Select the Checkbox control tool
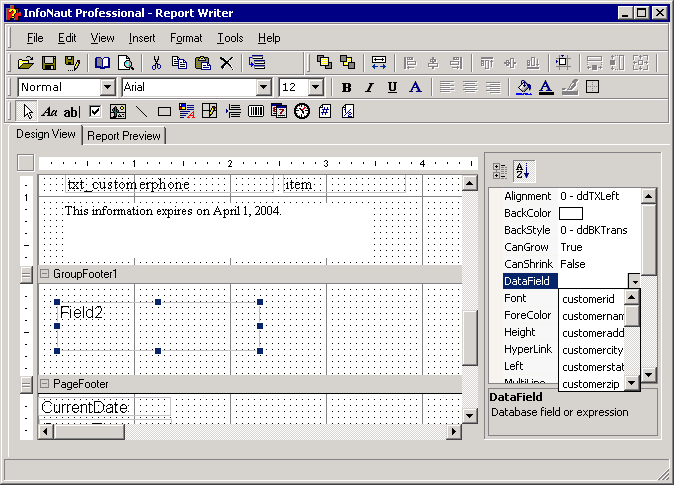This screenshot has height=485, width=674. click(95, 111)
